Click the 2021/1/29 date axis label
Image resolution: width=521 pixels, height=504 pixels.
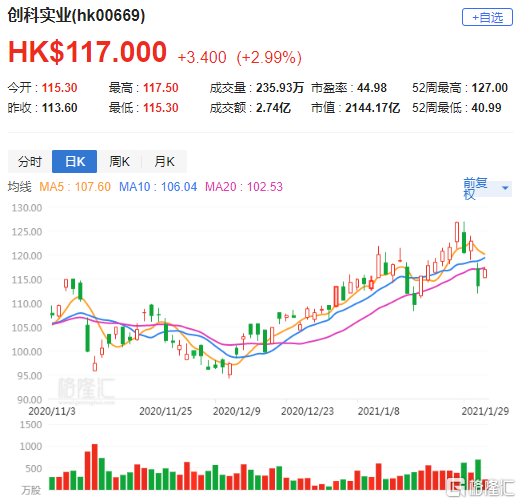[x=485, y=411]
